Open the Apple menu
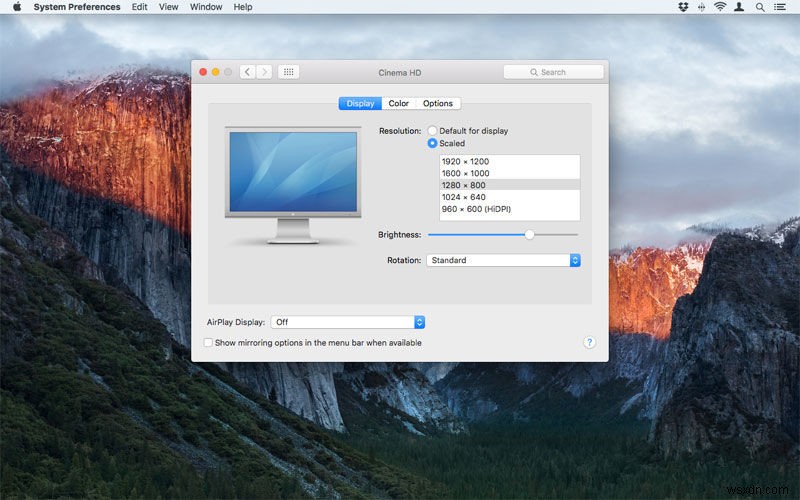 17,7
